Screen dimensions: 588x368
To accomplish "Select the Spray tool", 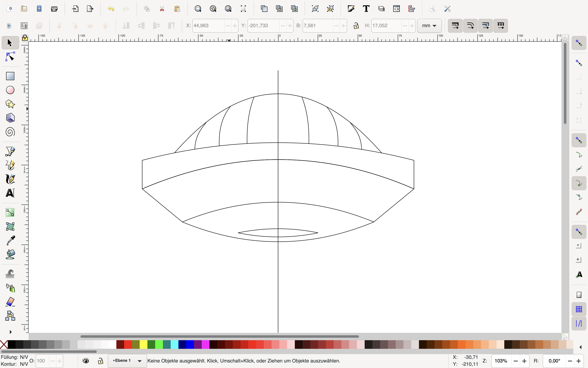I will click(x=10, y=288).
